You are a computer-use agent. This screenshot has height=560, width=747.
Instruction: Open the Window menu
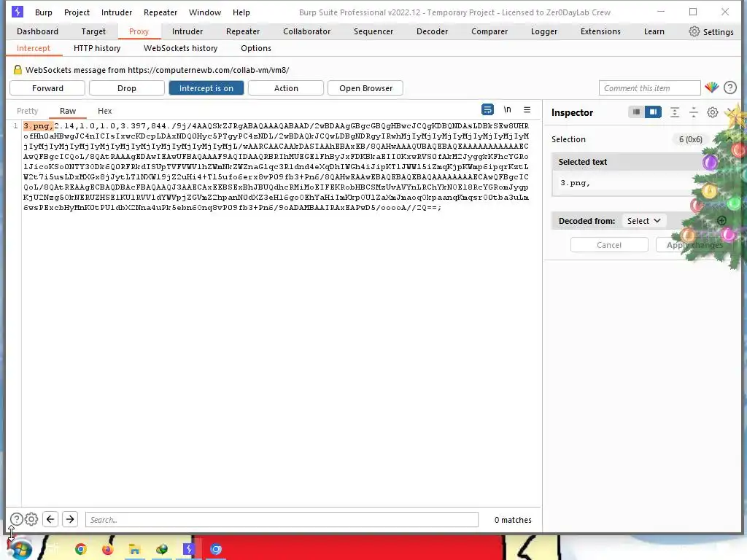pyautogui.click(x=205, y=12)
